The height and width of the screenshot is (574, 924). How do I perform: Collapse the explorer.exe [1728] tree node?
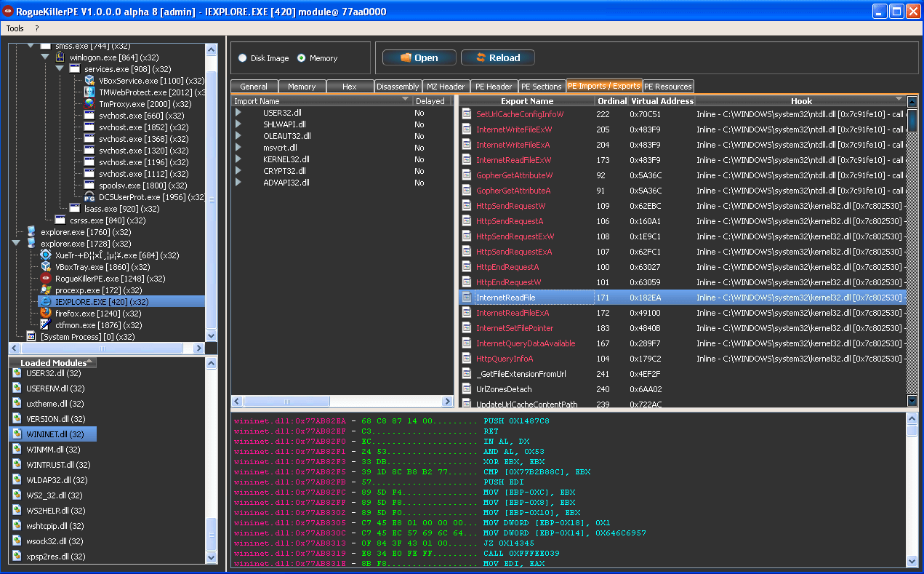pyautogui.click(x=16, y=243)
